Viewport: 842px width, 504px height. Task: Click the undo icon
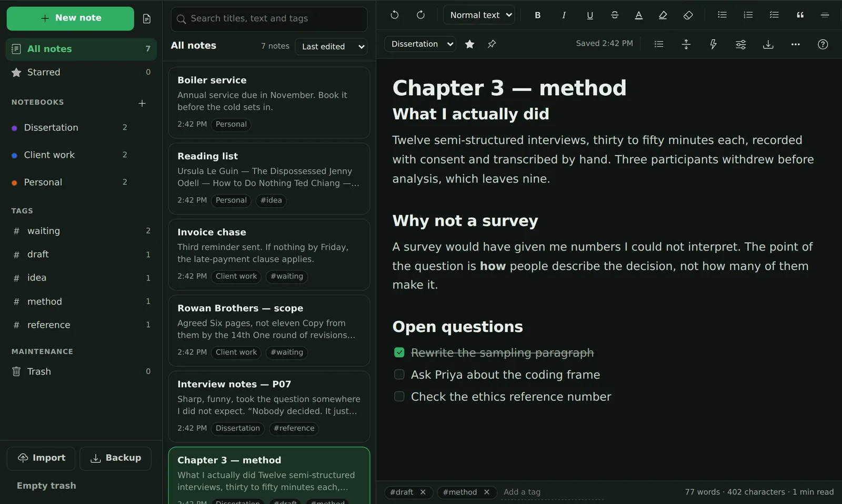coord(395,15)
